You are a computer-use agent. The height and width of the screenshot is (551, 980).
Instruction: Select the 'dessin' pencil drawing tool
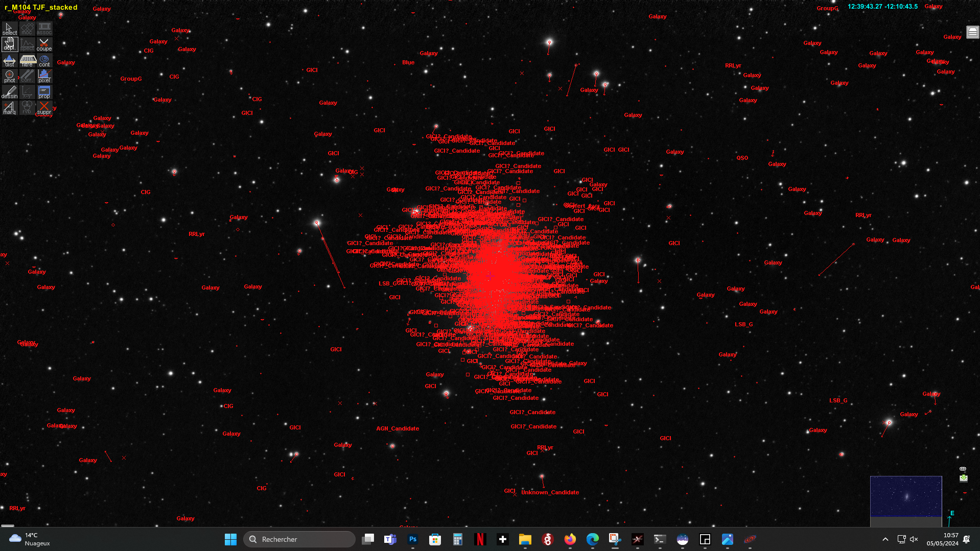9,92
